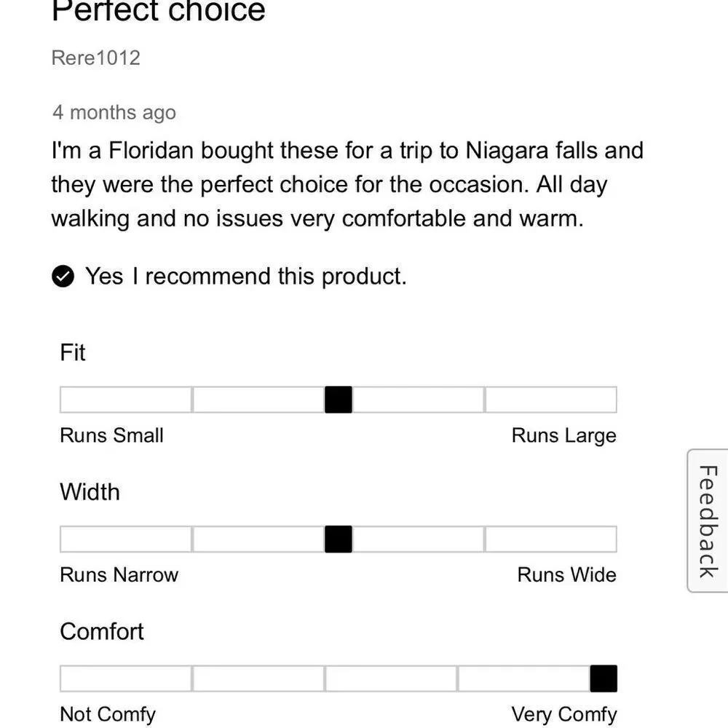Click the review body text paragraph
Image resolution: width=728 pixels, height=728 pixels.
[347, 185]
